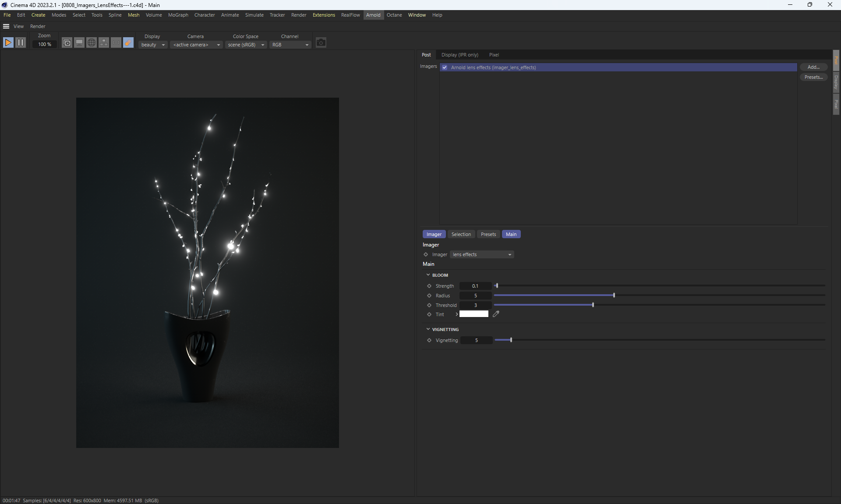Click the monitor display icon

click(79, 42)
